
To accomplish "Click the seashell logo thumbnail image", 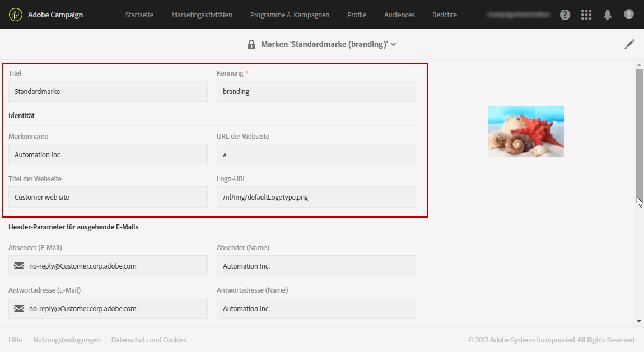I will point(526,132).
